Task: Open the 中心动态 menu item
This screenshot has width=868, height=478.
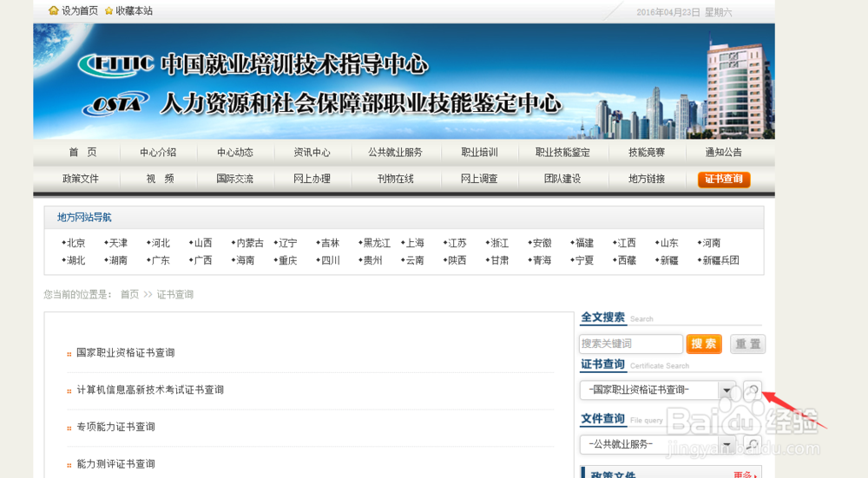Action: (234, 152)
